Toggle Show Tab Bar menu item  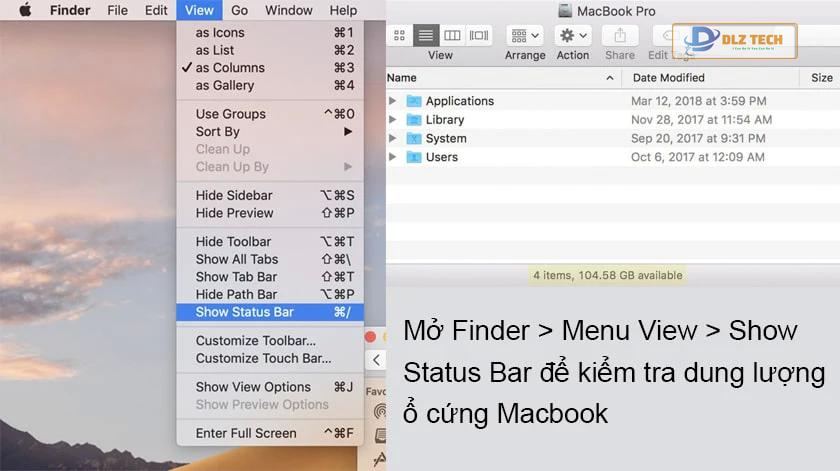tap(270, 277)
